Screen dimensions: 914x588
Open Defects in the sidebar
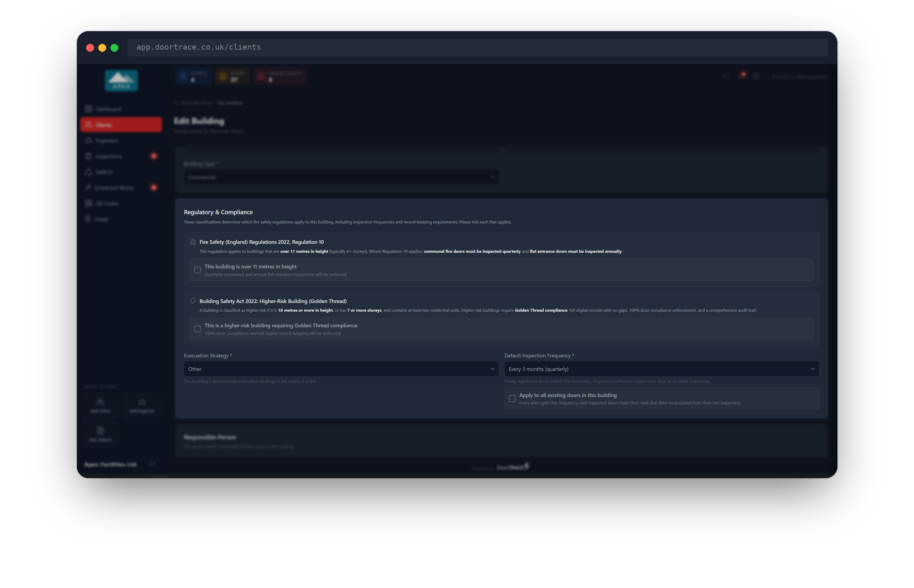coord(121,172)
